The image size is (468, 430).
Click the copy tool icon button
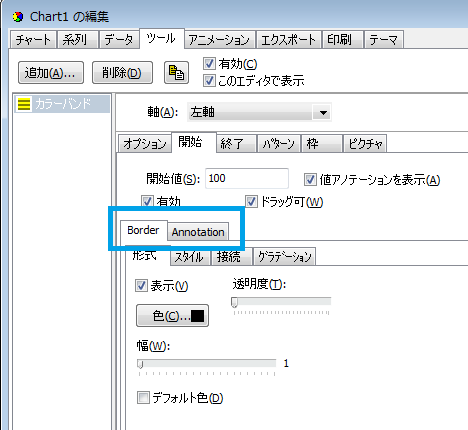176,72
